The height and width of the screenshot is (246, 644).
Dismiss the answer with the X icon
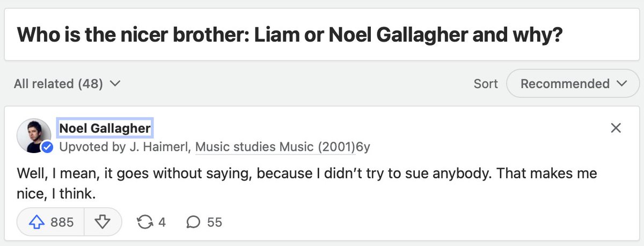(x=616, y=128)
